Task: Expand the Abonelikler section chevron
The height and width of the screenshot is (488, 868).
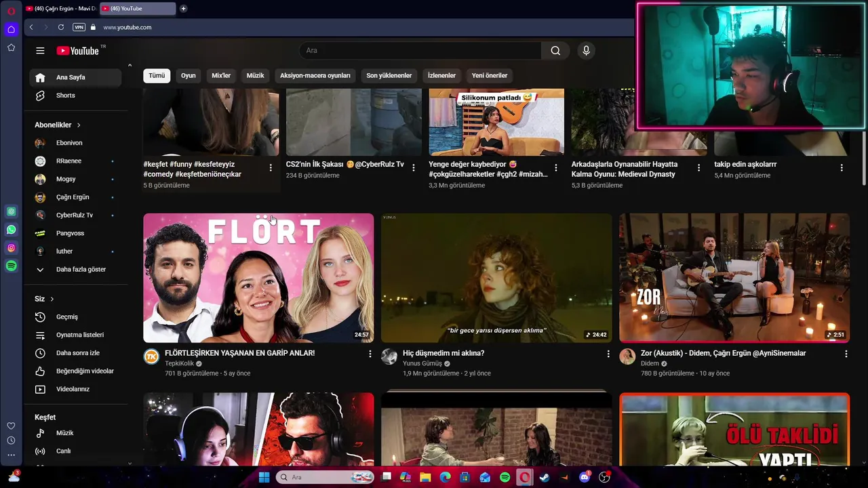Action: coord(79,125)
